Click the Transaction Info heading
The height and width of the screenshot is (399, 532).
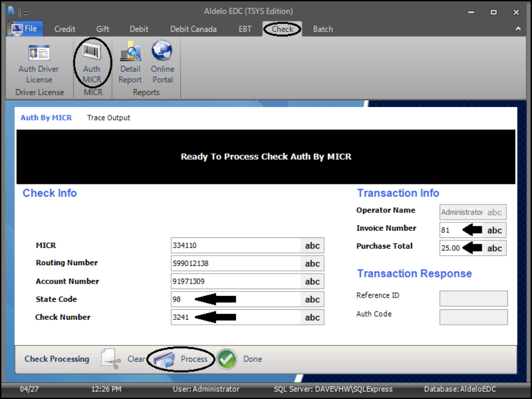398,193
